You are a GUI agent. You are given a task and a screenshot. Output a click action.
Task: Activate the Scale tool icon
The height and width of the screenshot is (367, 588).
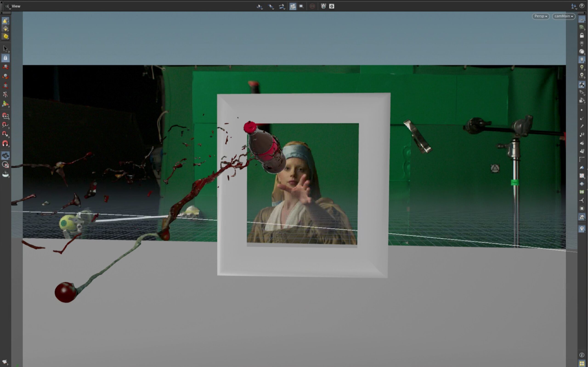5,85
